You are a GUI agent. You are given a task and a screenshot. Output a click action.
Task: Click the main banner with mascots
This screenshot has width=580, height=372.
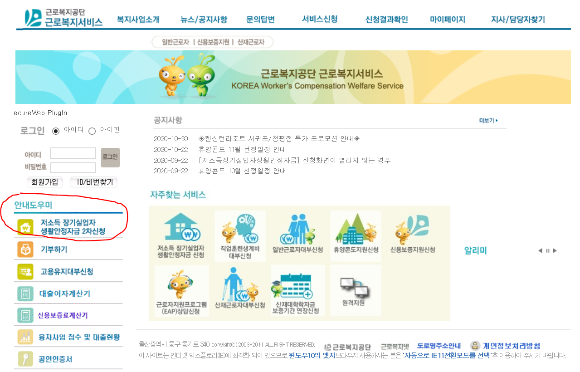click(293, 77)
